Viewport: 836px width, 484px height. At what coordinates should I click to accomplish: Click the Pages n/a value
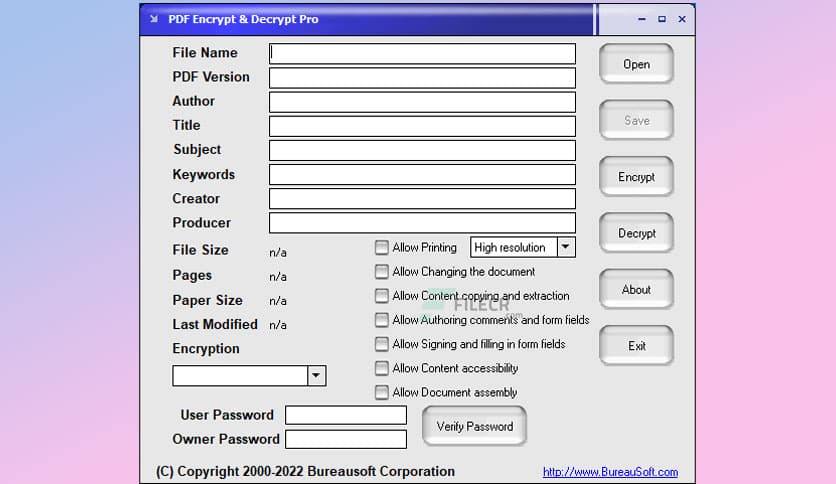(278, 277)
